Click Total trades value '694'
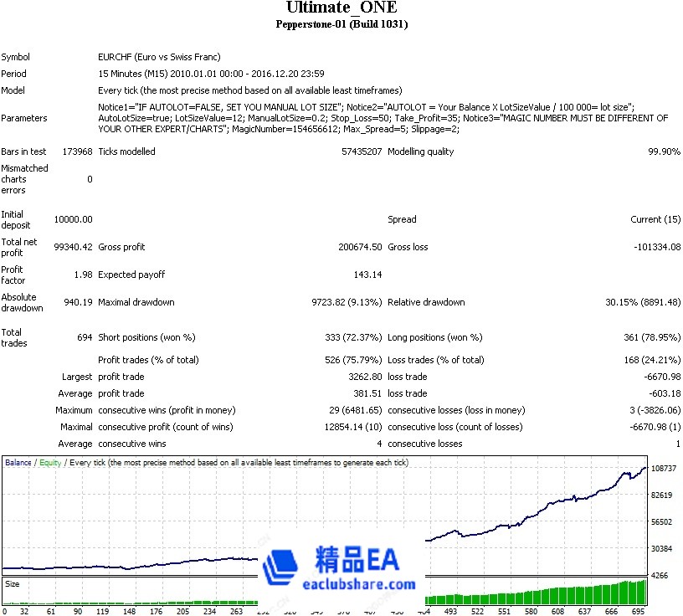 click(85, 337)
